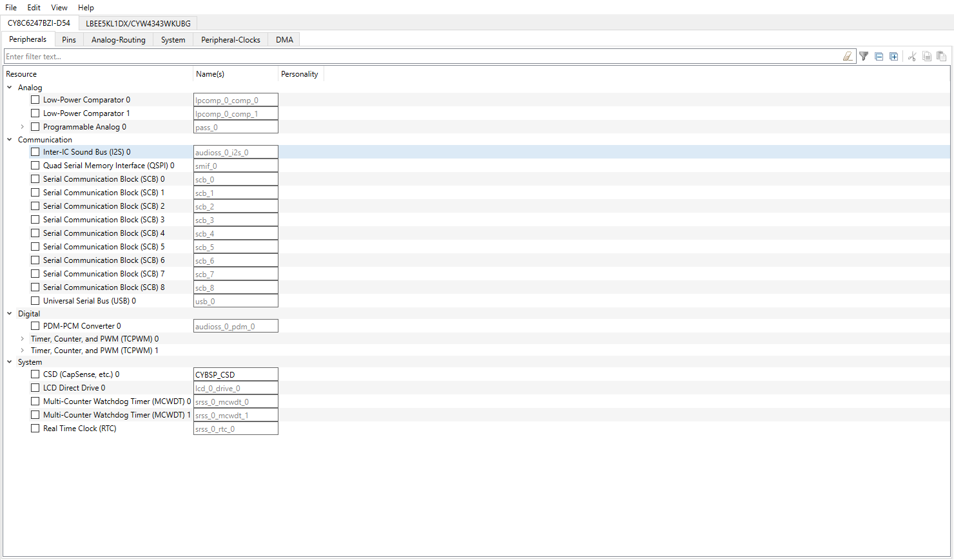954x560 pixels.
Task: Enable CSD (CapSense, etc.) 0 checkbox
Action: pos(35,374)
